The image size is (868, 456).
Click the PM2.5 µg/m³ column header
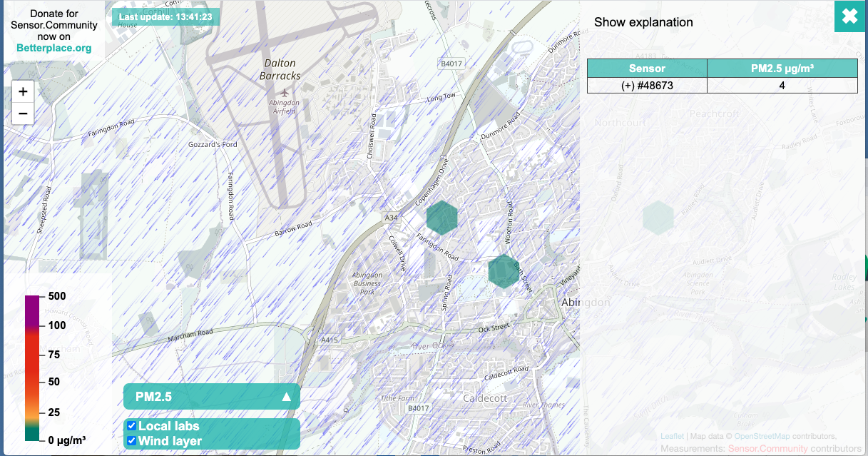(x=782, y=69)
